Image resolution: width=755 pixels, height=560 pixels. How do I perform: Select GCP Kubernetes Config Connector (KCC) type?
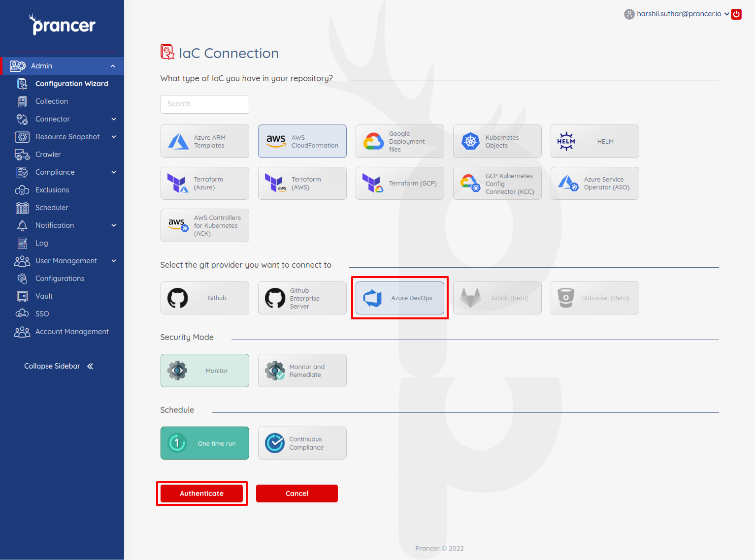(x=497, y=183)
